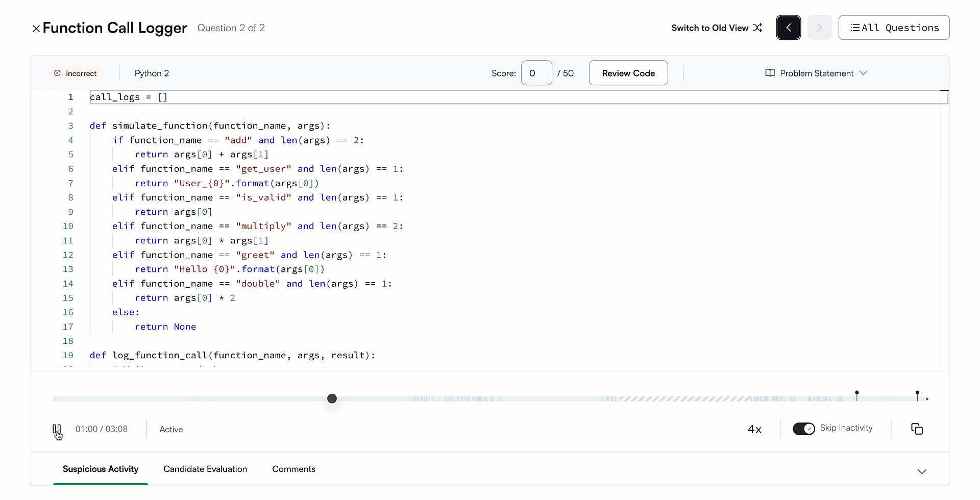The height and width of the screenshot is (500, 980).
Task: Select the 4x playback speed
Action: point(755,429)
